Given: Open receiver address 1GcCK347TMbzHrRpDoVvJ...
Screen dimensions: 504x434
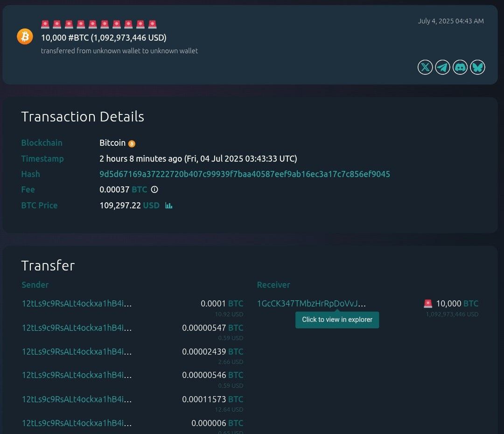Looking at the screenshot, I should pos(311,303).
